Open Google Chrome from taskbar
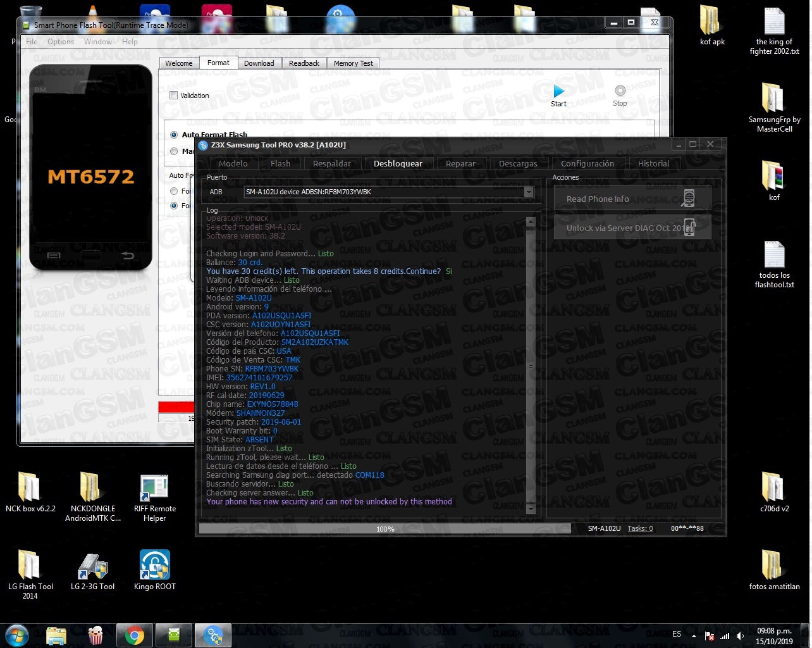Image resolution: width=812 pixels, height=648 pixels. [134, 635]
